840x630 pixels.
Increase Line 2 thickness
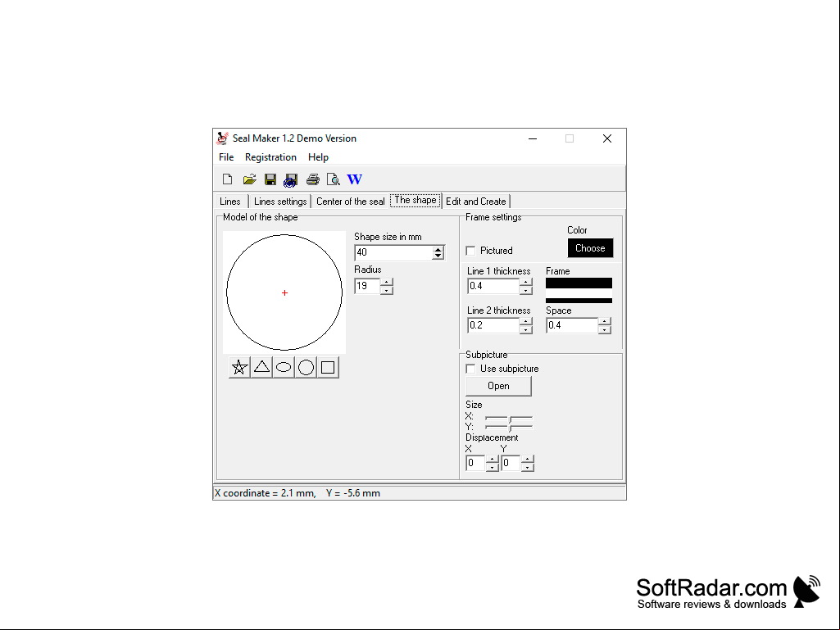526,321
